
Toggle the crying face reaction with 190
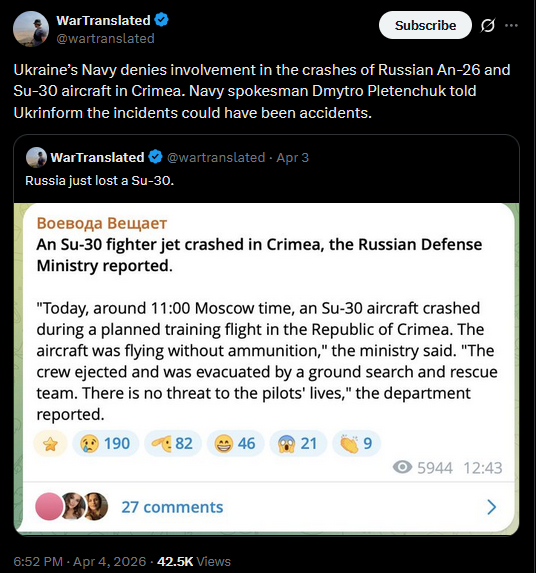point(105,444)
